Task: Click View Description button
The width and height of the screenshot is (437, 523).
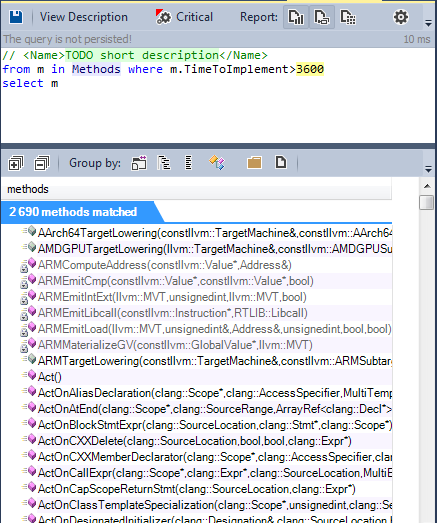Action: [84, 17]
